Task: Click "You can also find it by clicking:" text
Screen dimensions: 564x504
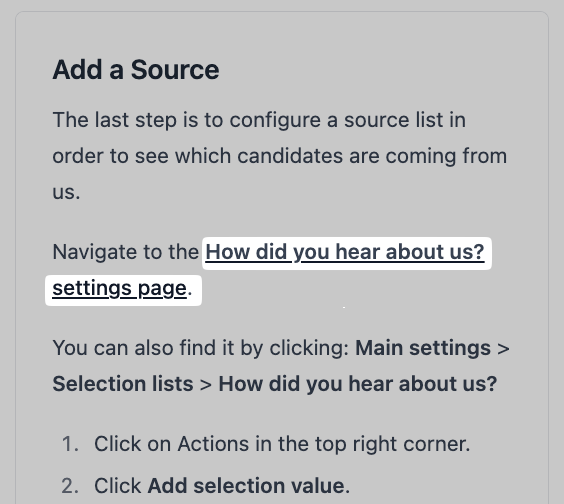Action: [201, 348]
